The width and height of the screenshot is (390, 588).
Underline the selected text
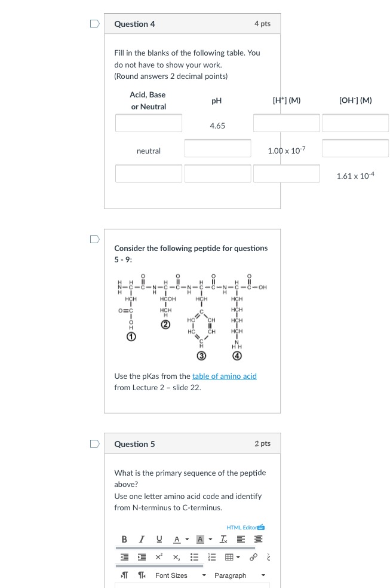(159, 540)
